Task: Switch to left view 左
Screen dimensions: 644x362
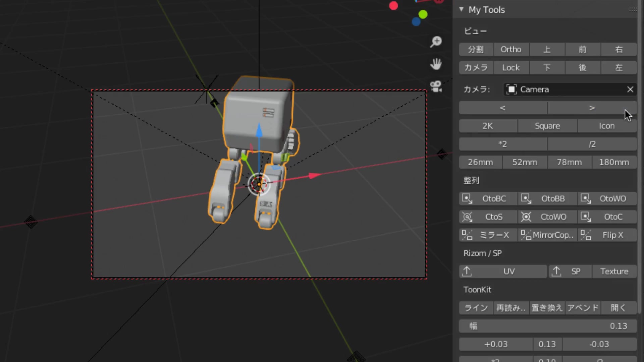Action: 619,68
